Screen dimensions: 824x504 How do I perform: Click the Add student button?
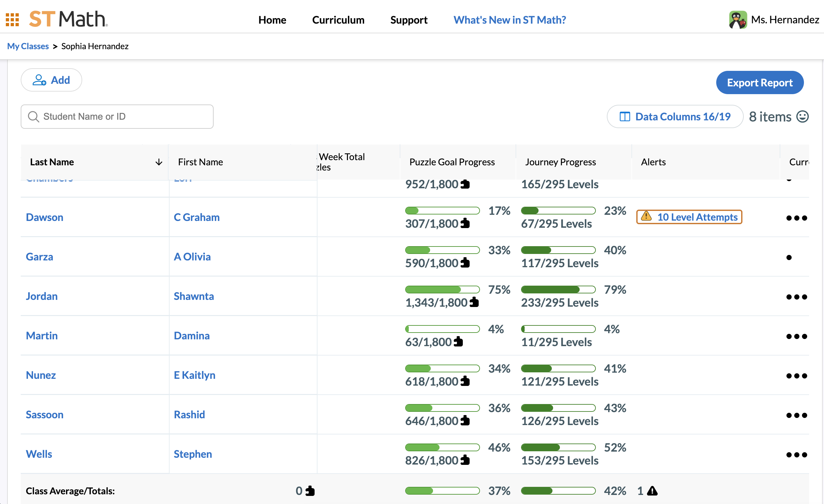(51, 80)
